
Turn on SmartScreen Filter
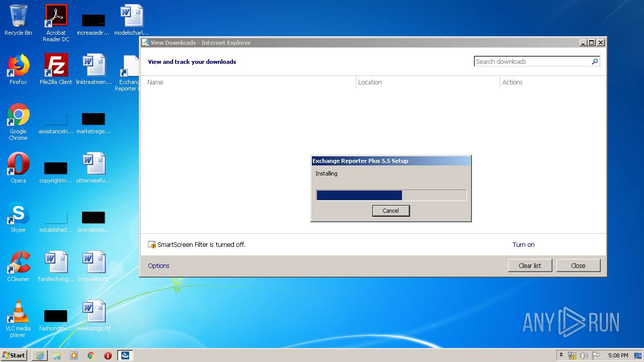pyautogui.click(x=523, y=245)
